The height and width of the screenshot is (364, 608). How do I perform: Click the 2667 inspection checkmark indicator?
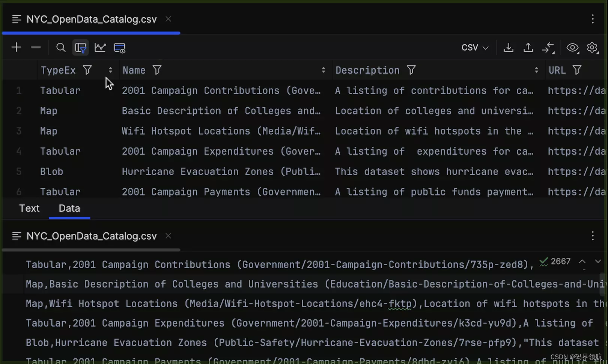click(555, 262)
